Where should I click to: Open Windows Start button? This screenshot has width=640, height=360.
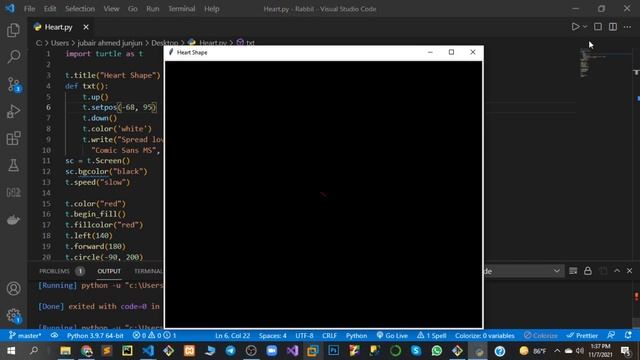[x=11, y=351]
